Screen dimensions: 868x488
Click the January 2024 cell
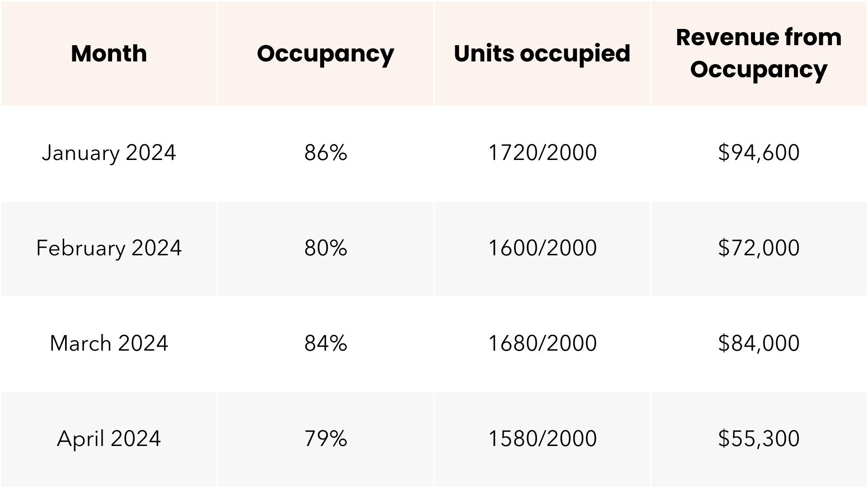coord(109,153)
